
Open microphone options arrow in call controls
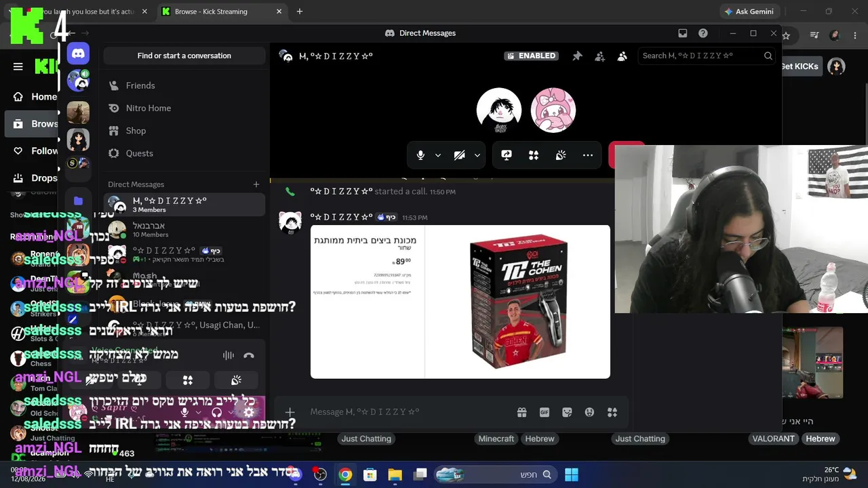tap(438, 155)
